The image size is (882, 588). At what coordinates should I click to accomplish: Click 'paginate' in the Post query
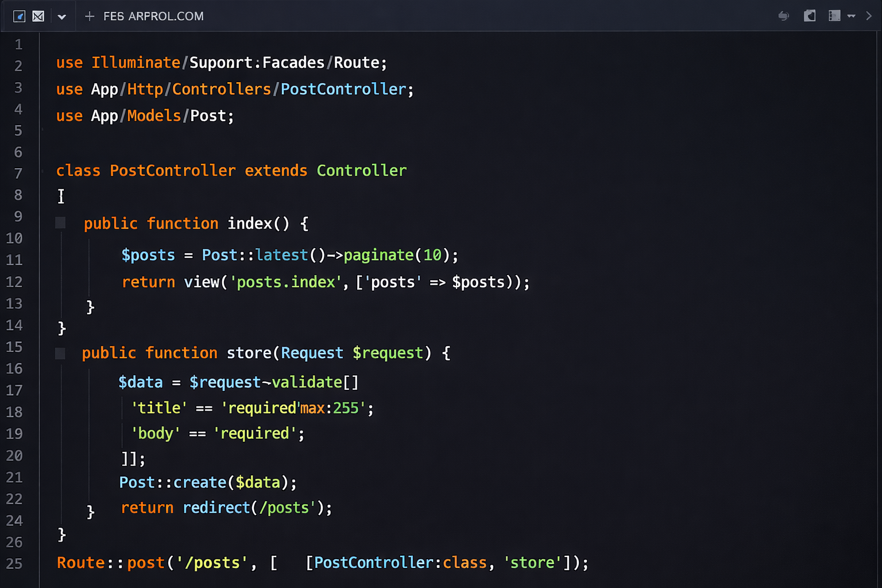[378, 255]
